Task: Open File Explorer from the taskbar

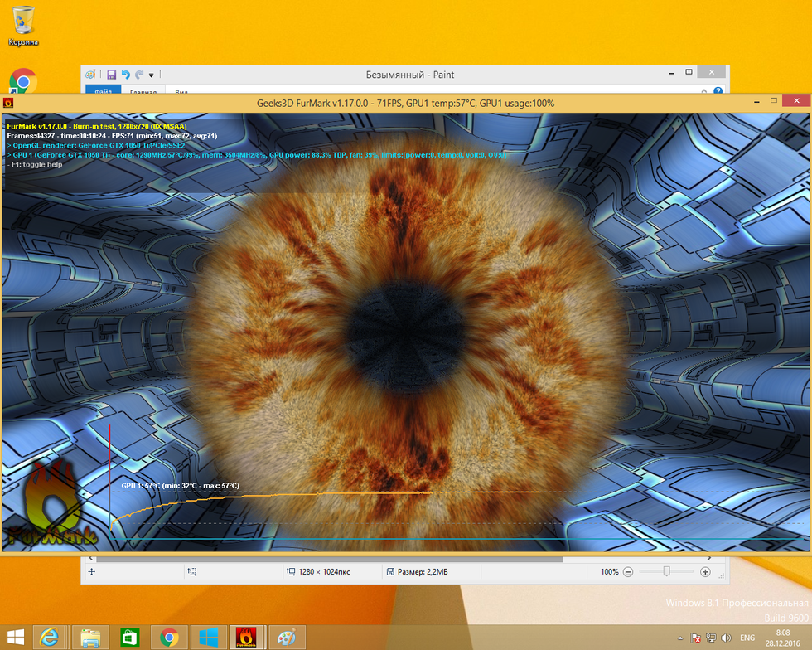Action: click(90, 637)
